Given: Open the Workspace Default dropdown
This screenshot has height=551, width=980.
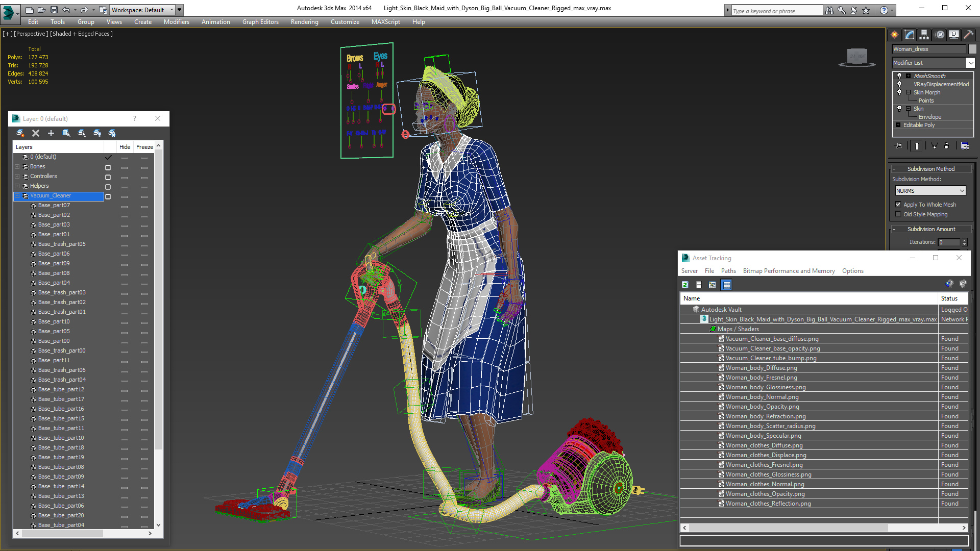Looking at the screenshot, I should [143, 10].
